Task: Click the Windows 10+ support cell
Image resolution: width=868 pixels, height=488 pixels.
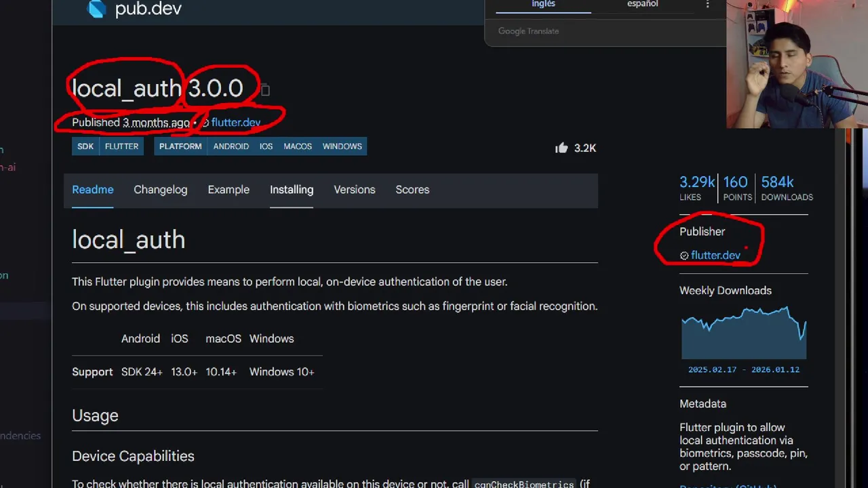Action: click(x=281, y=372)
